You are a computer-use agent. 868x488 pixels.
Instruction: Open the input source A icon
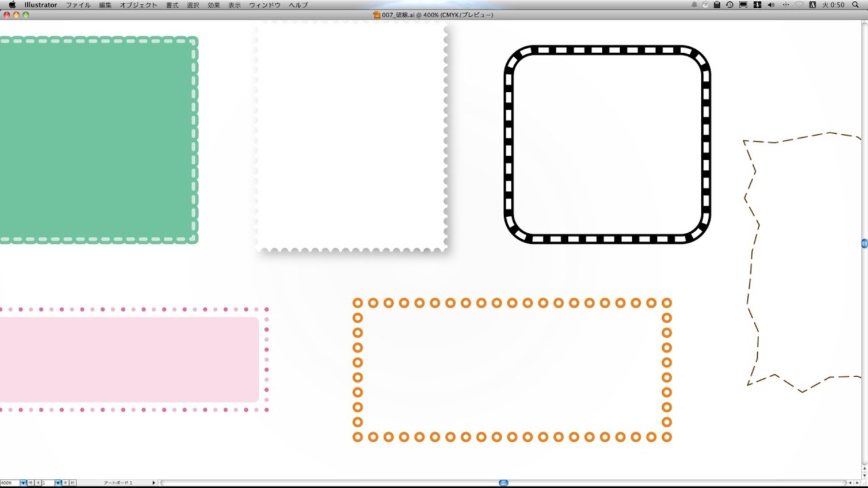(x=812, y=5)
